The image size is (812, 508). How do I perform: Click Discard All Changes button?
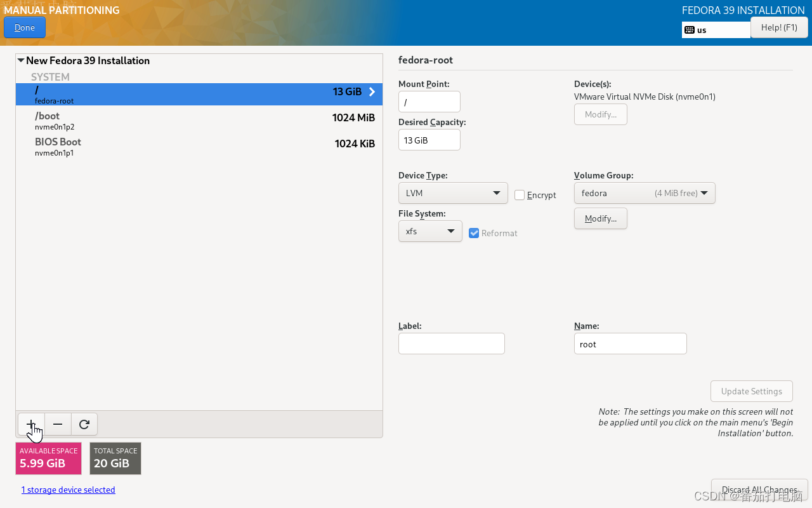tap(759, 490)
